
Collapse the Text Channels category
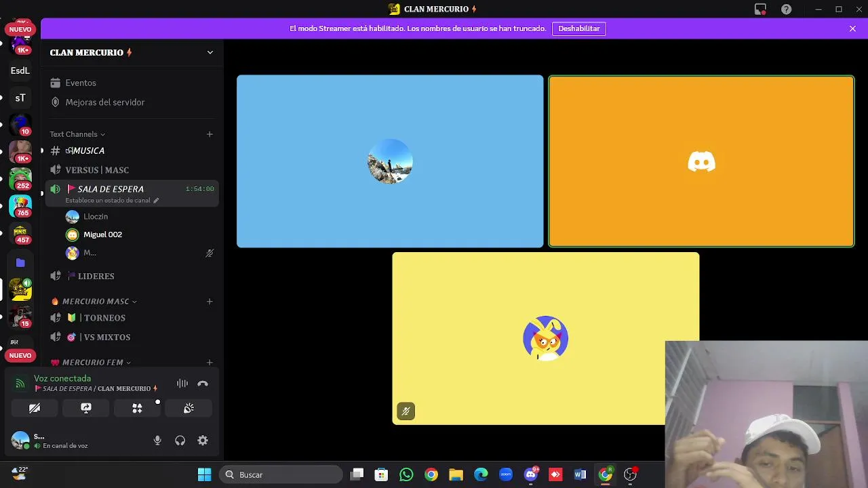coord(77,134)
